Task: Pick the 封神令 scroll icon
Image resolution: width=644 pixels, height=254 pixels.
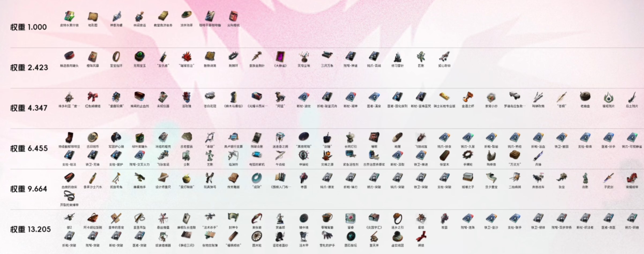Action: pyautogui.click(x=233, y=218)
